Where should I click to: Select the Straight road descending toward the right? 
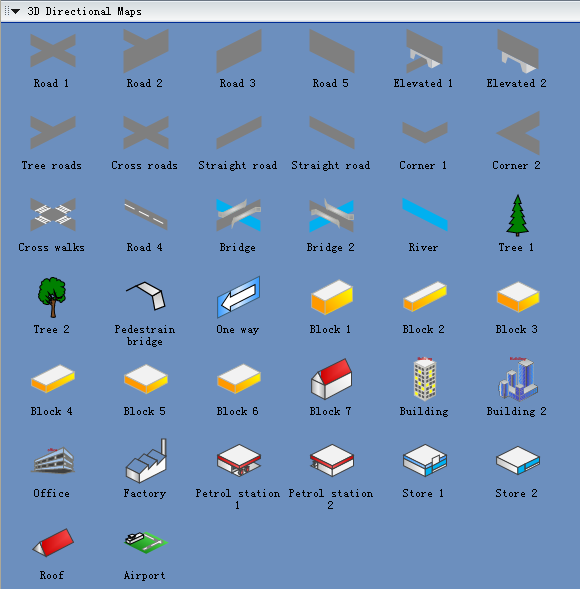click(x=332, y=133)
